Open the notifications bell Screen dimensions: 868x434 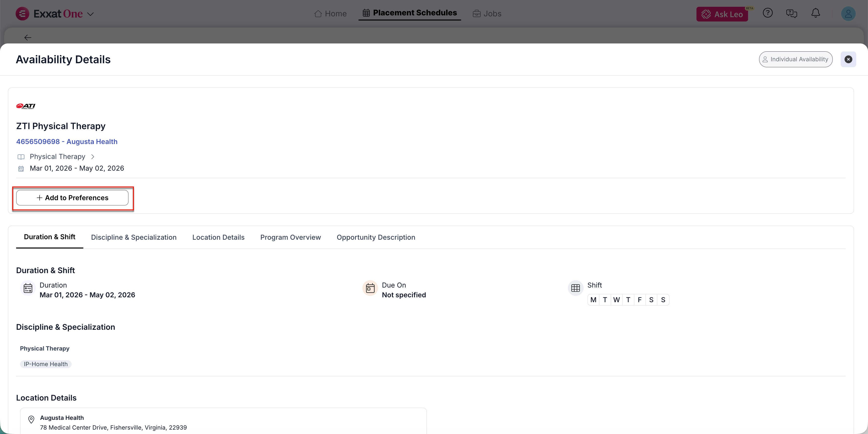pyautogui.click(x=815, y=13)
